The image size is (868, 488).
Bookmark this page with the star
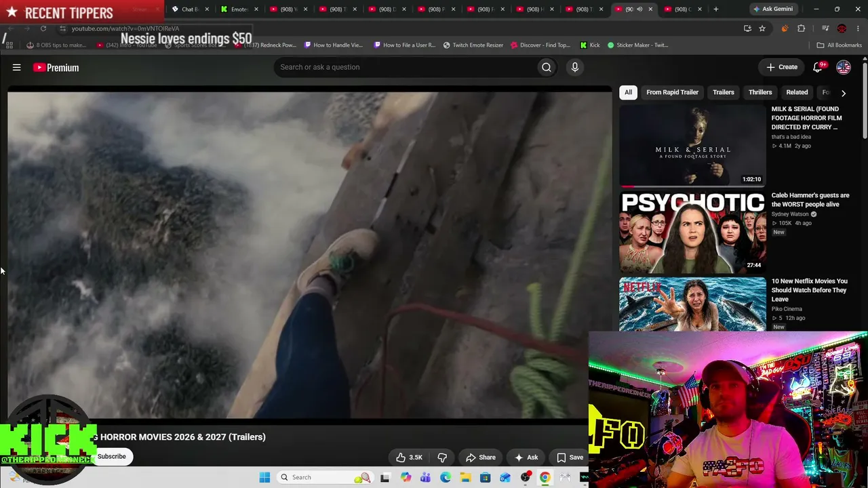point(762,28)
